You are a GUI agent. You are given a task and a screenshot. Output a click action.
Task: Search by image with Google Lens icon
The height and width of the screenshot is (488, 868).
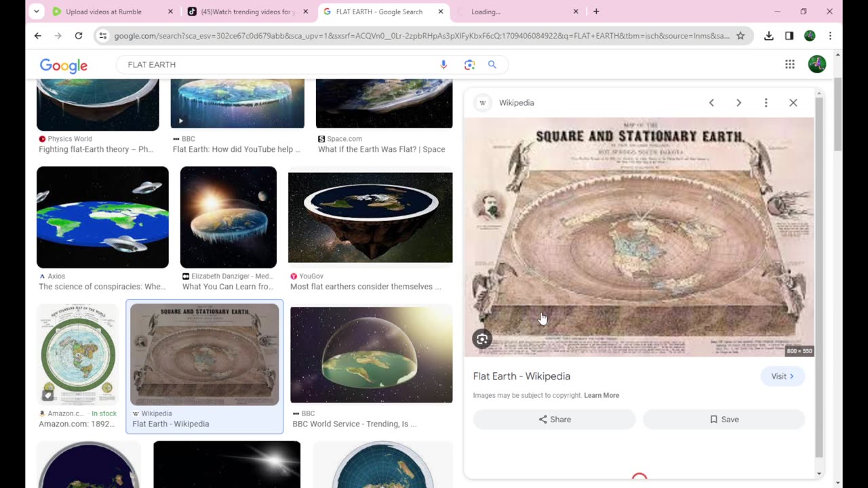coord(469,64)
